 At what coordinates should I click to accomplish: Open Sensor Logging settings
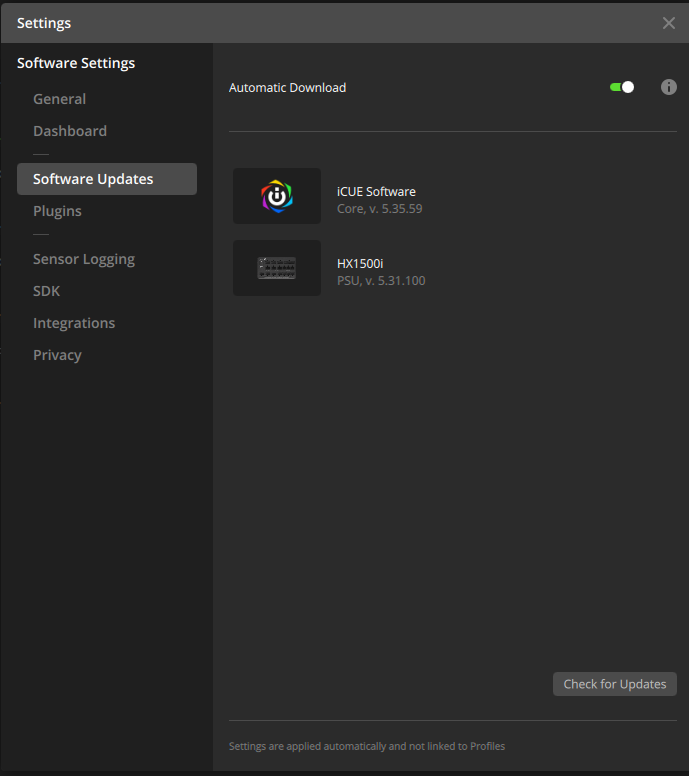pos(84,259)
